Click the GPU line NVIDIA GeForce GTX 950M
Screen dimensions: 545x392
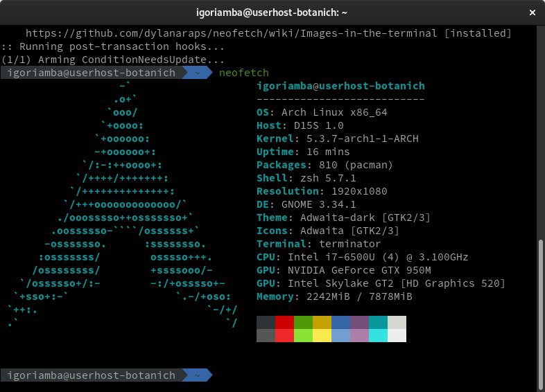(344, 271)
